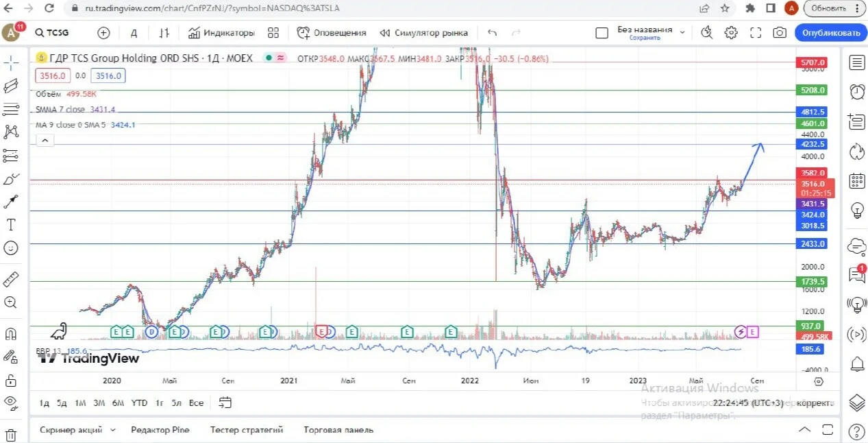Viewport: 868px width, 443px height.
Task: Add symbol to compare with plus icon
Action: (103, 32)
